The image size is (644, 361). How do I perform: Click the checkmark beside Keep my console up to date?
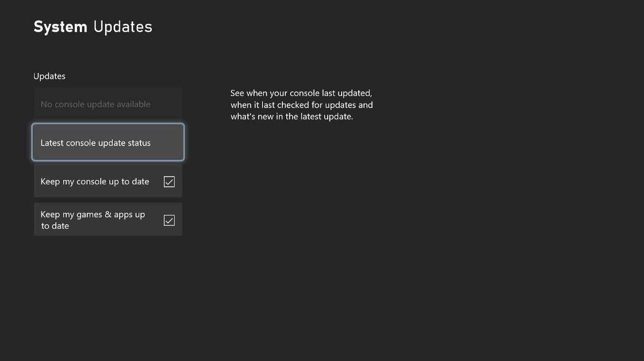click(169, 181)
